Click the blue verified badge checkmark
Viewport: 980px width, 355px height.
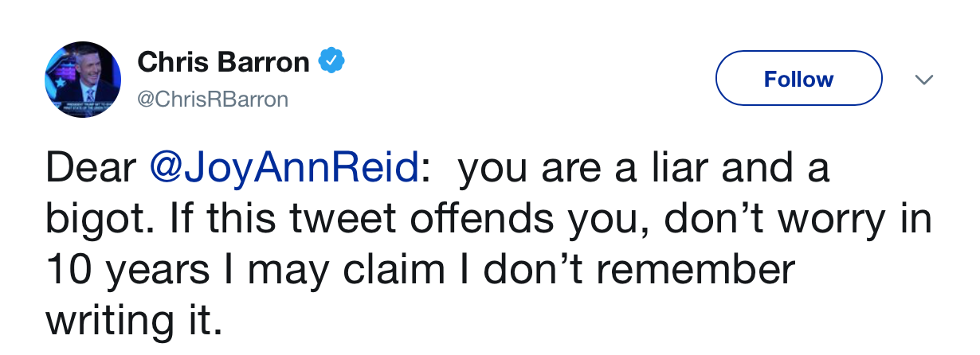tap(331, 61)
